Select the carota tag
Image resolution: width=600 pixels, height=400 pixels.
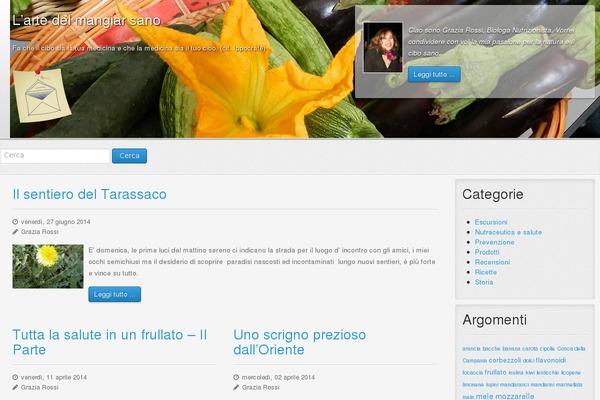tap(530, 349)
